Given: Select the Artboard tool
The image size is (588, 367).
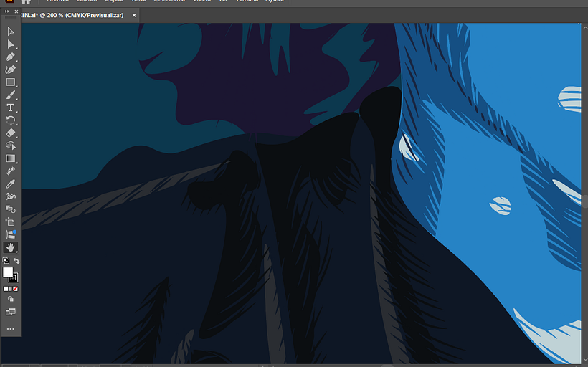Looking at the screenshot, I should tap(11, 222).
